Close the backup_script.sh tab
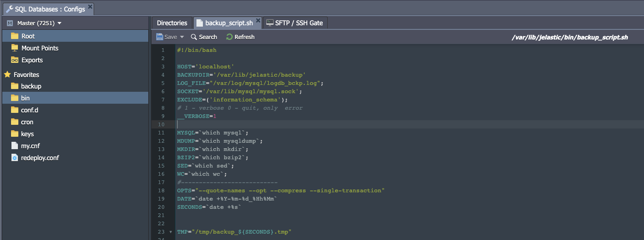The height and width of the screenshot is (240, 644). [258, 21]
